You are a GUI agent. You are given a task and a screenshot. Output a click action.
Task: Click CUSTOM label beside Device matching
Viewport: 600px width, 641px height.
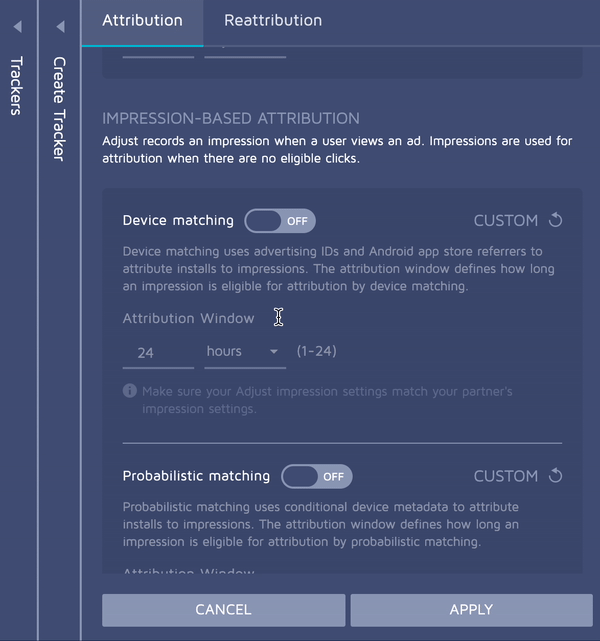pyautogui.click(x=506, y=220)
